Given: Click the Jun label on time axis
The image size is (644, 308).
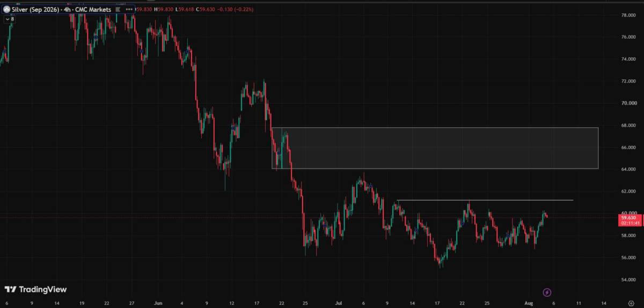Looking at the screenshot, I should (x=158, y=303).
